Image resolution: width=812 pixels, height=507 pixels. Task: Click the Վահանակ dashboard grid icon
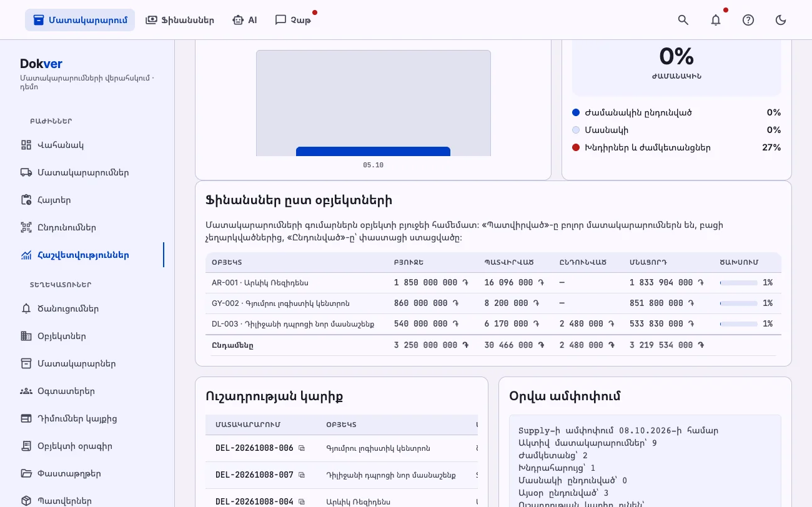26,145
